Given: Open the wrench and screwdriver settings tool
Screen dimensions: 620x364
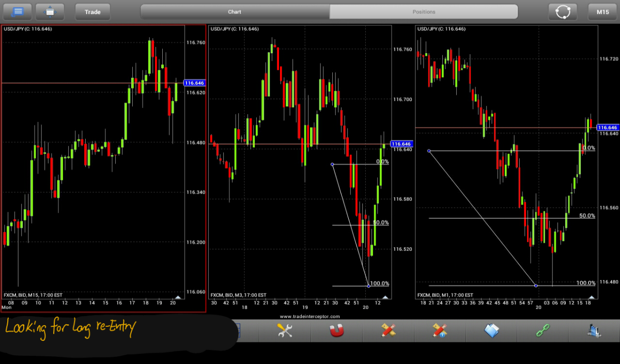Looking at the screenshot, I should pos(285,331).
